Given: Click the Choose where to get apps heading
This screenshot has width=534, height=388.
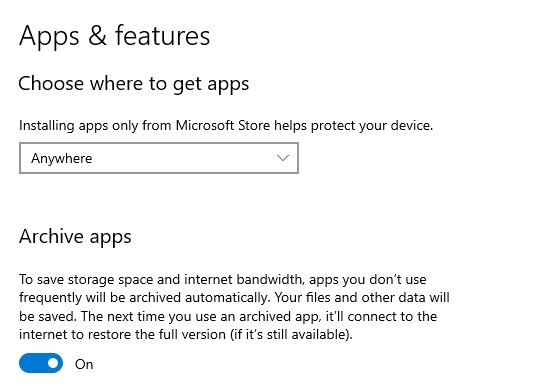Looking at the screenshot, I should [134, 84].
